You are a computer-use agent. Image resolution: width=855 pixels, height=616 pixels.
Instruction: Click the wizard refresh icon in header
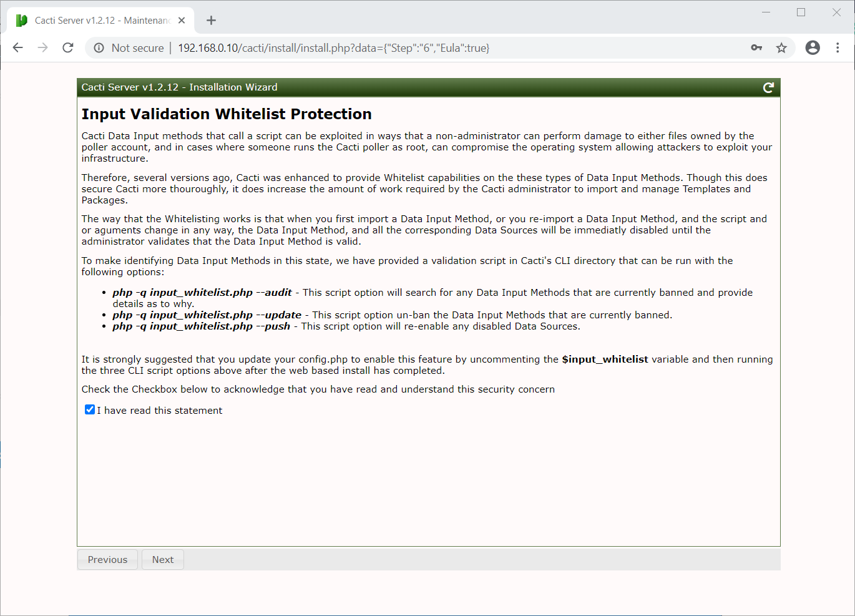coord(769,87)
